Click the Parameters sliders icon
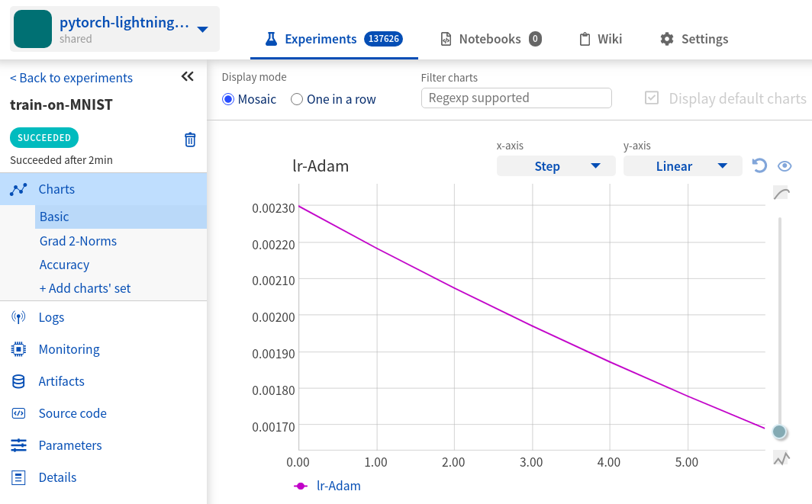The width and height of the screenshot is (812, 504). pos(19,445)
